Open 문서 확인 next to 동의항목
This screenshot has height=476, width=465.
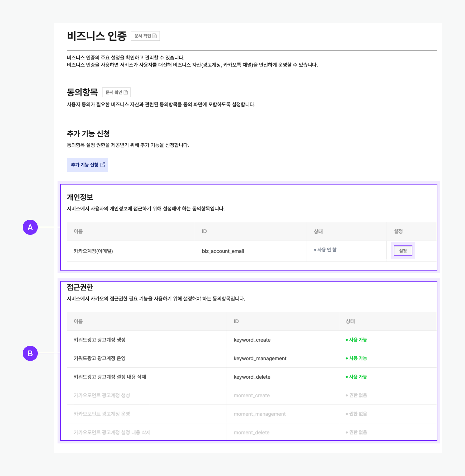tap(116, 92)
